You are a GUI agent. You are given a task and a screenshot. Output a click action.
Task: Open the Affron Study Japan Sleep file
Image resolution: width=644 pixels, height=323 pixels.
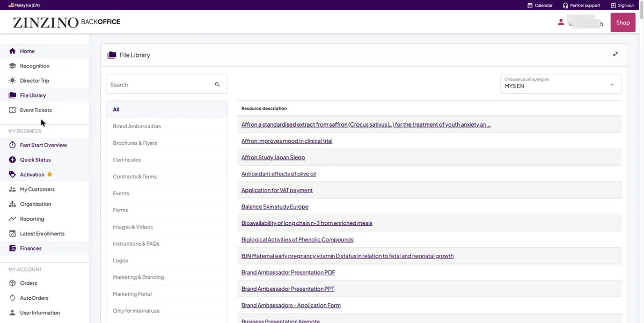click(273, 157)
